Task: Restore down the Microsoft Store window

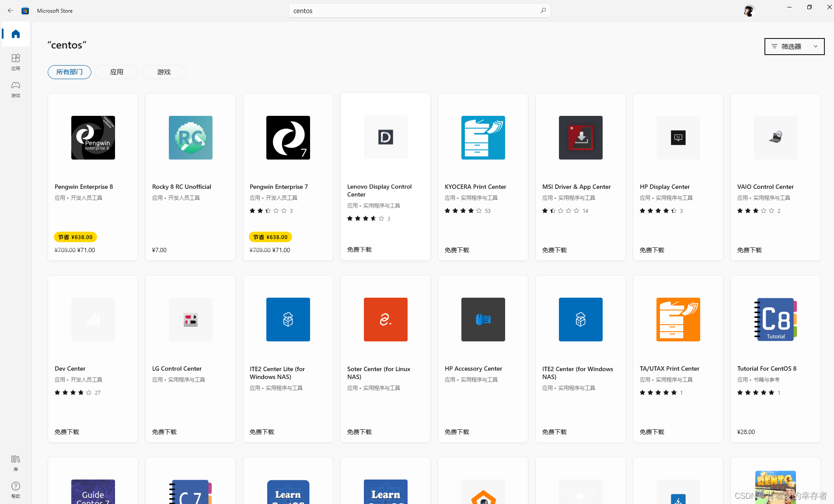Action: (x=810, y=7)
